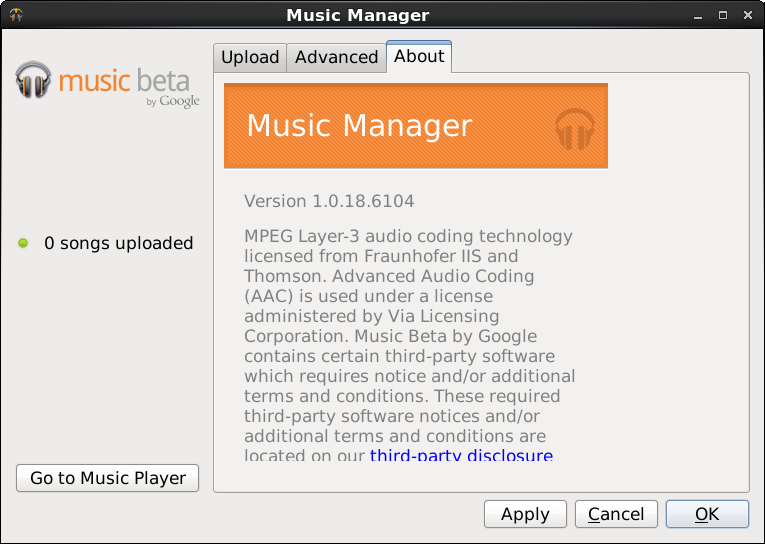Screen dimensions: 765x544
Task: Open the Advanced tab
Action: (x=336, y=57)
